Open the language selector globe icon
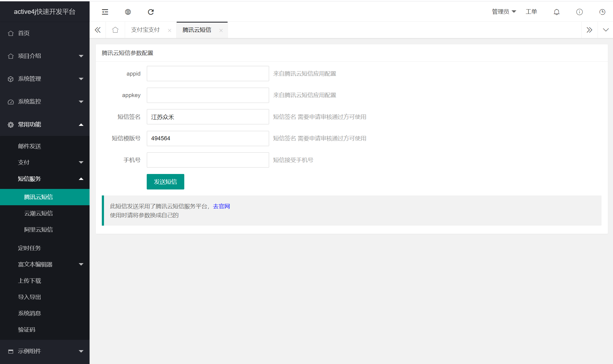 pos(128,12)
